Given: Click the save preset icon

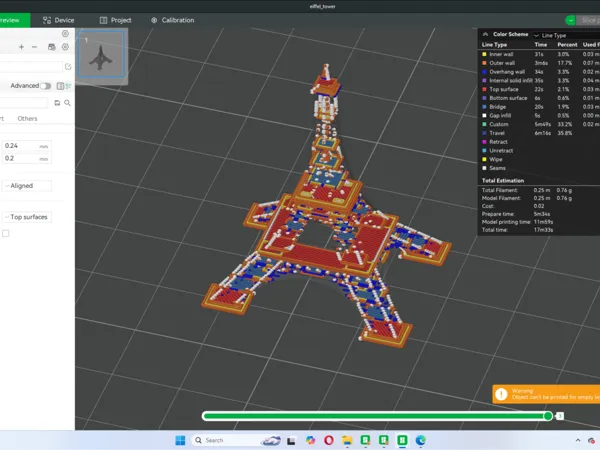Looking at the screenshot, I should 57,103.
